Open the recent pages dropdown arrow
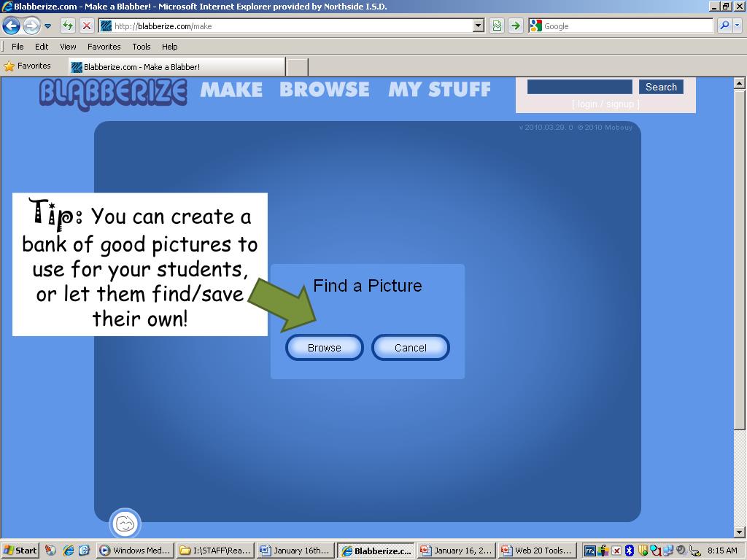Image resolution: width=747 pixels, height=560 pixels. coord(47,26)
